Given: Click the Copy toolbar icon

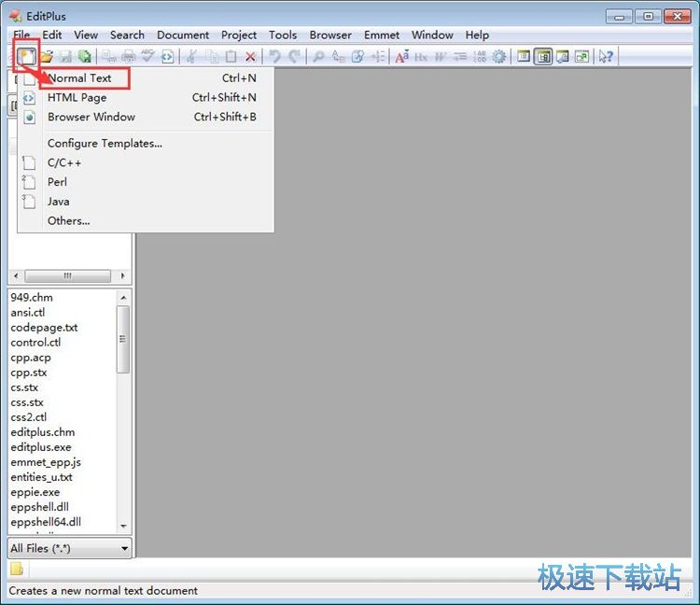Looking at the screenshot, I should click(212, 57).
